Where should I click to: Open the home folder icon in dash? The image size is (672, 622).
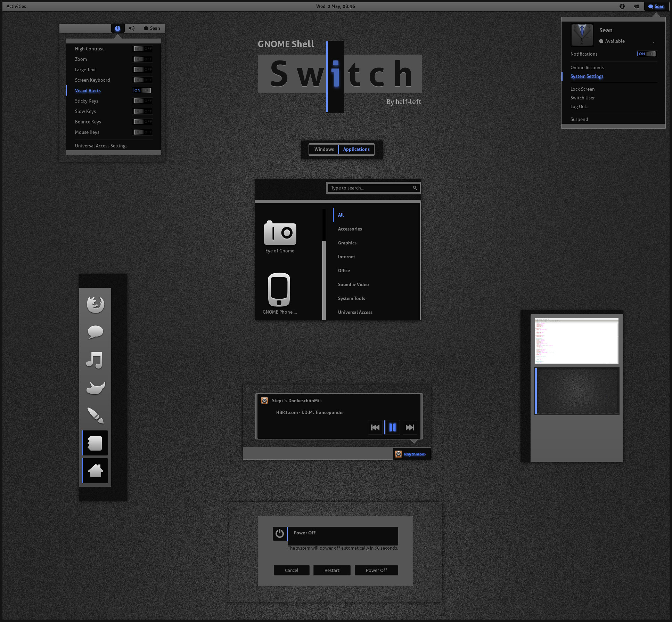[x=96, y=471]
